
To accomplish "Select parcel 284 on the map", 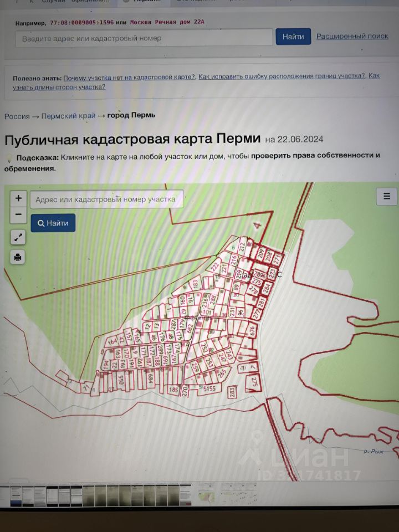I will tap(267, 288).
